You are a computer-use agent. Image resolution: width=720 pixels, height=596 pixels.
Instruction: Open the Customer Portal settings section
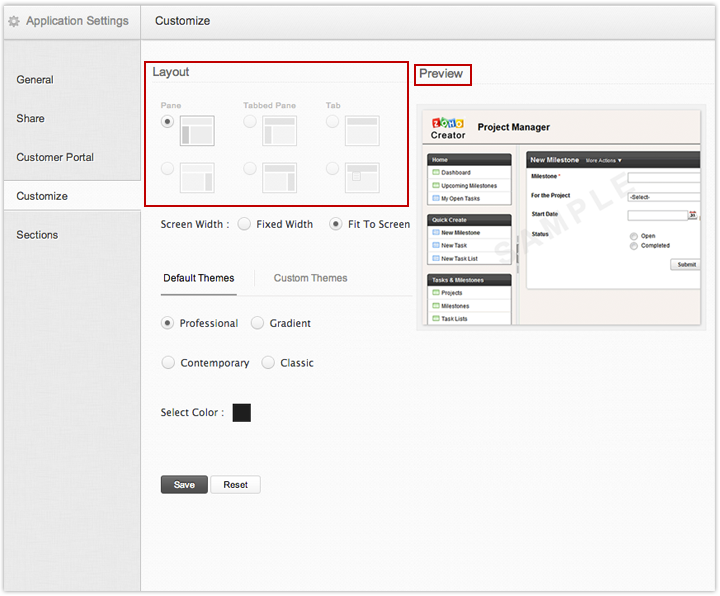(x=55, y=157)
